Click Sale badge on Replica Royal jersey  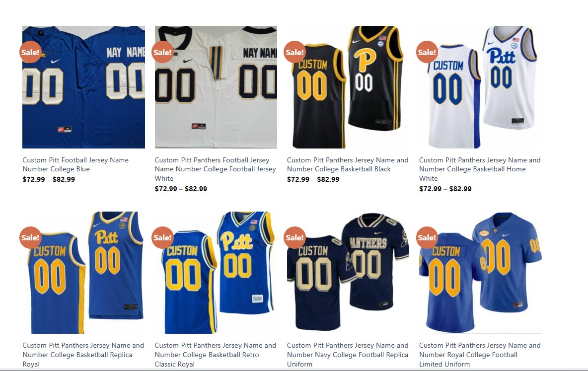pyautogui.click(x=30, y=237)
